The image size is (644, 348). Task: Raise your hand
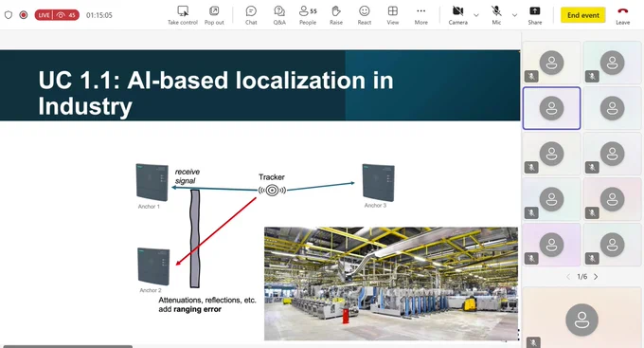[336, 15]
